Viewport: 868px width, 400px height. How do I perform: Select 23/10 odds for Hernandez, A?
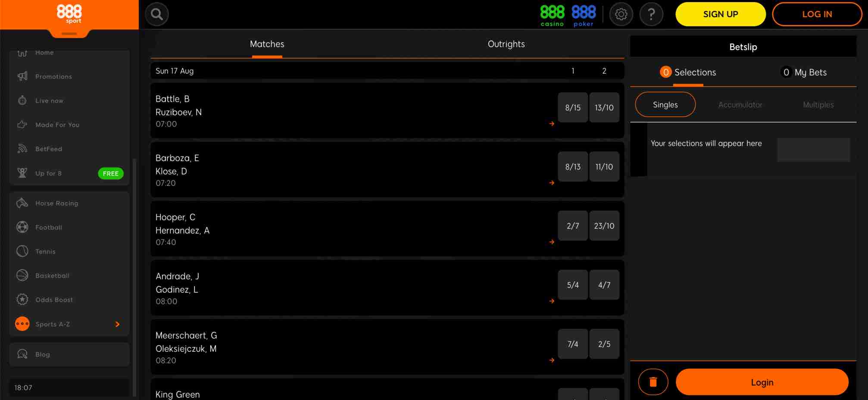604,225
